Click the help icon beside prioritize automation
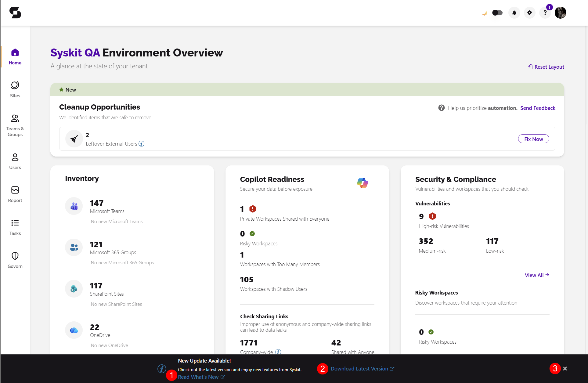The image size is (588, 383). tap(441, 108)
